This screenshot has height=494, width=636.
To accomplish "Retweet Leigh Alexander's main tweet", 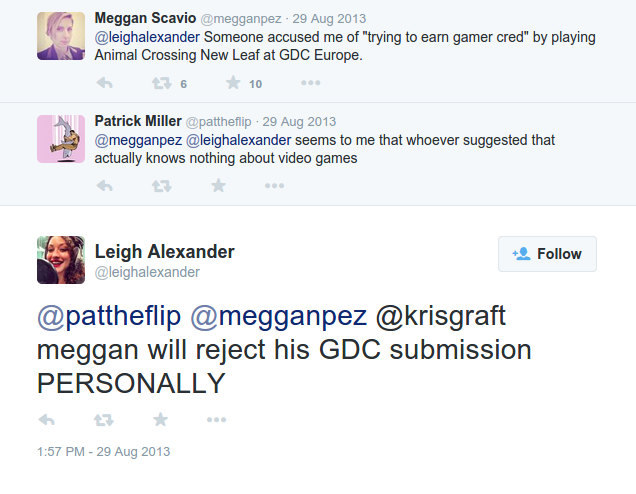I will (103, 420).
